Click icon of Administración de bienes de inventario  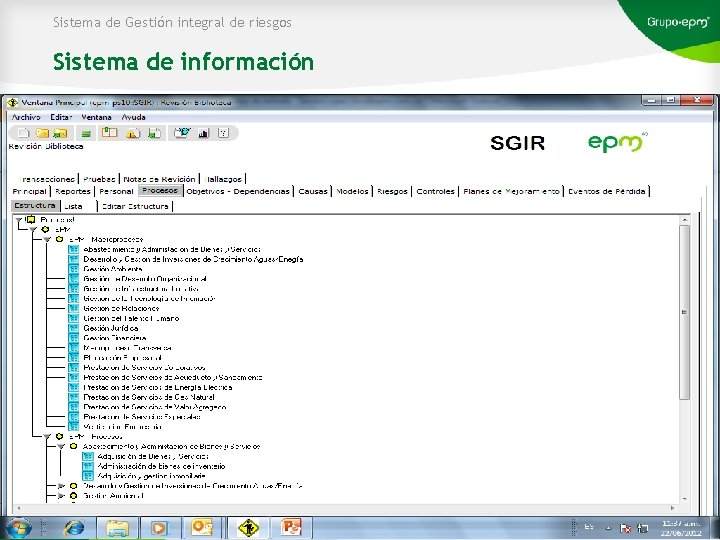point(88,466)
